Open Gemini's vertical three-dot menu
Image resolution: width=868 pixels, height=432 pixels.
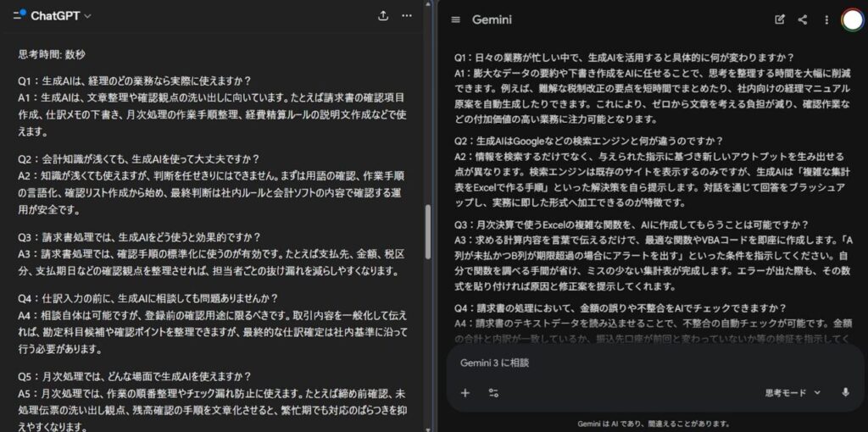point(825,19)
